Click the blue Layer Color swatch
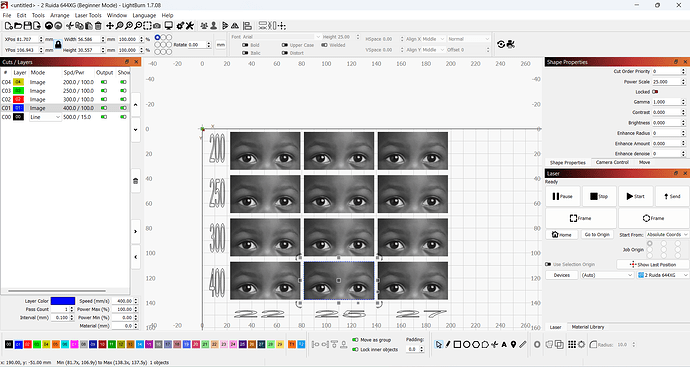This screenshot has height=367, width=690. point(62,301)
